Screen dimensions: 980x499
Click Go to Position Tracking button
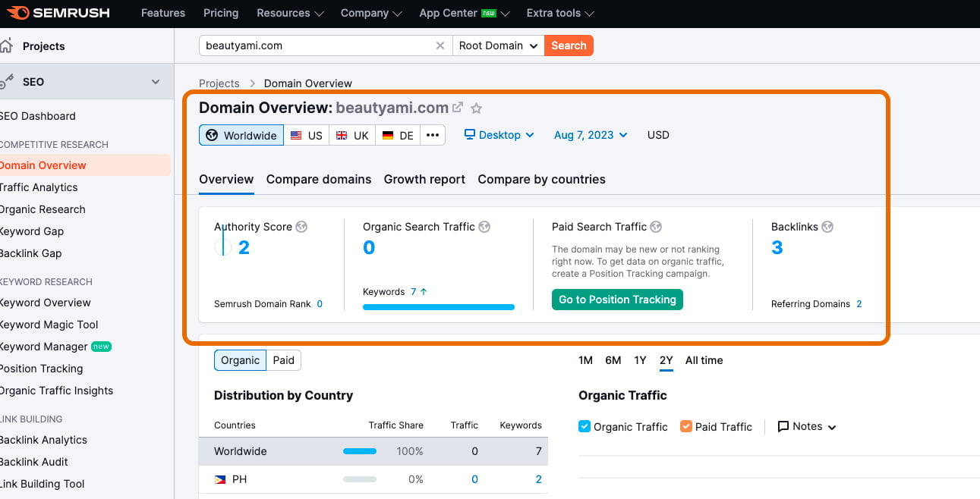click(617, 300)
